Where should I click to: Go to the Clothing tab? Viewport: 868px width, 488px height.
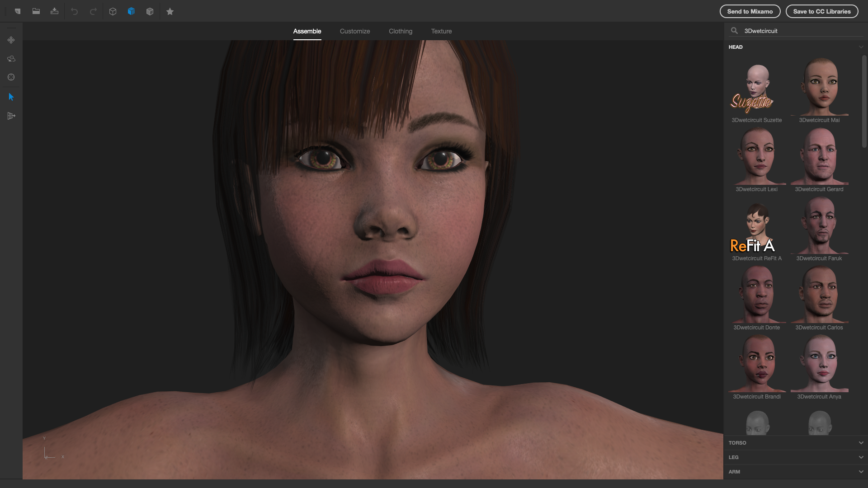(x=401, y=31)
